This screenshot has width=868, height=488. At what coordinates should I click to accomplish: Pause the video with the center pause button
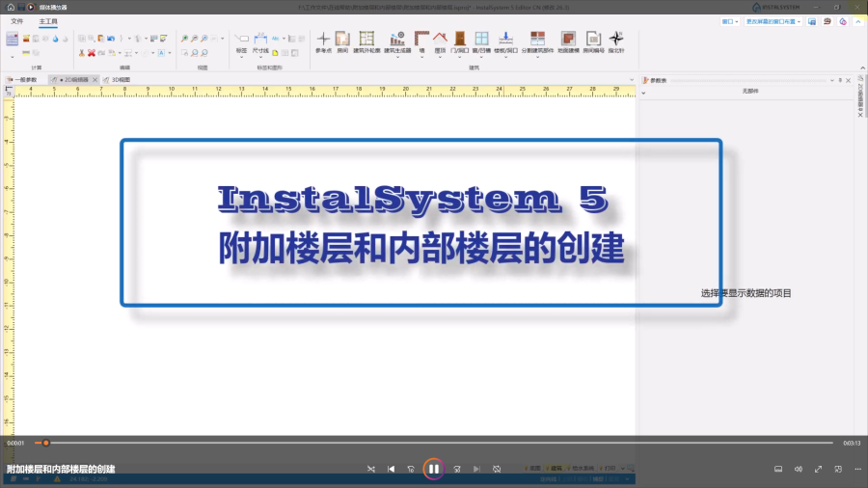[433, 469]
